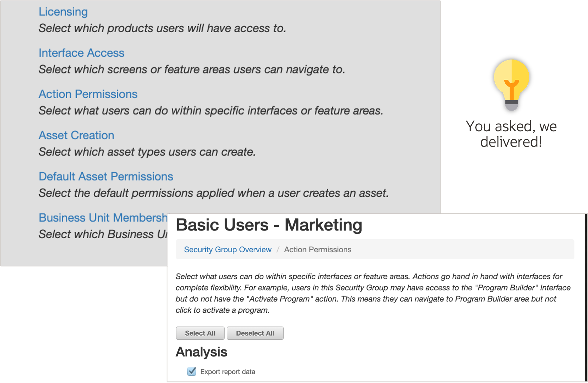This screenshot has height=383, width=588.
Task: Click the Analysis section heading
Action: [201, 352]
